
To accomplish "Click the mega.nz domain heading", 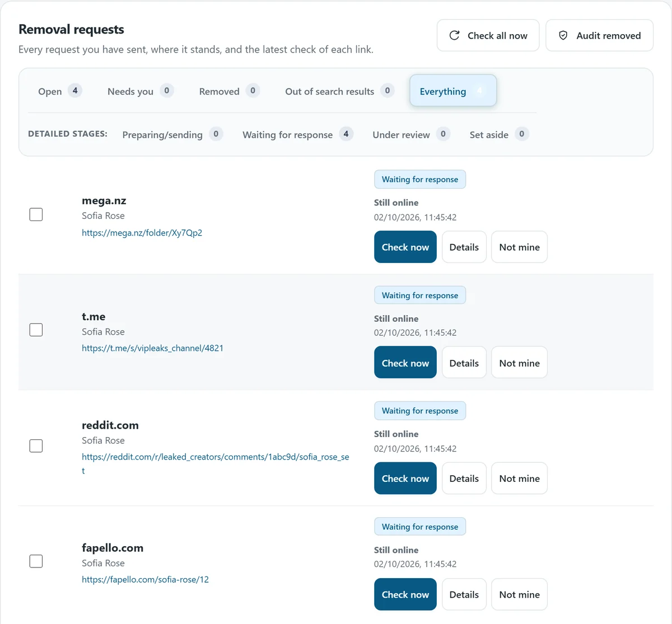I will click(x=104, y=200).
